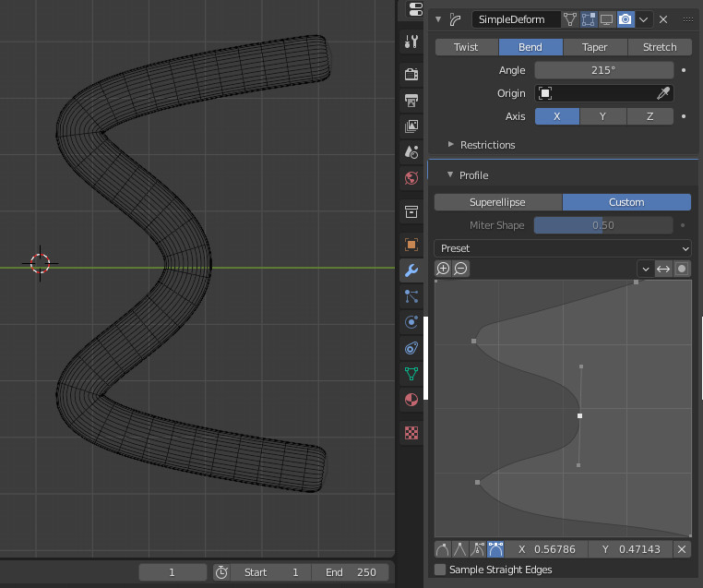Open the properties editor type menu
Screen dimensions: 703x588
[415, 9]
